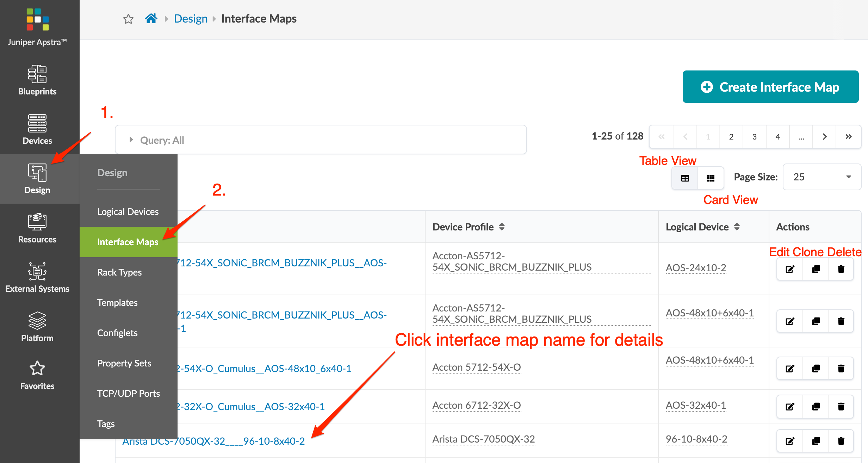Click the Create Interface Map button
868x463 pixels.
click(x=770, y=87)
